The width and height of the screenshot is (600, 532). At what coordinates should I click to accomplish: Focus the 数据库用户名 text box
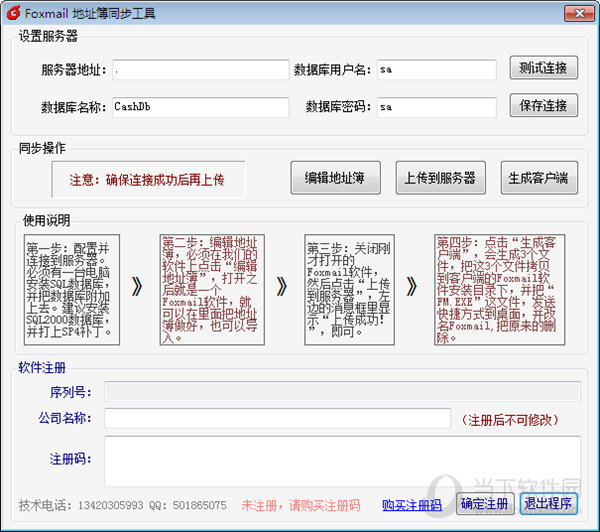coord(437,70)
